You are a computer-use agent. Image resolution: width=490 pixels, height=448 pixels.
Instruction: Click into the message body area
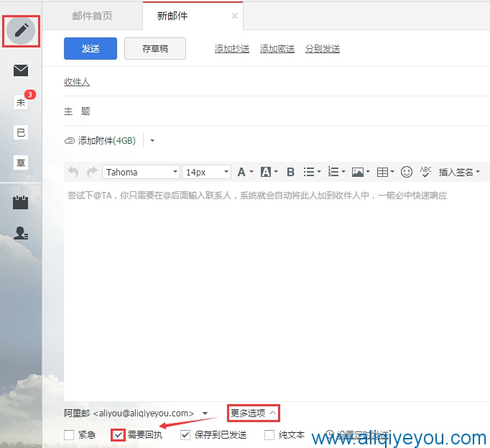tap(277, 291)
